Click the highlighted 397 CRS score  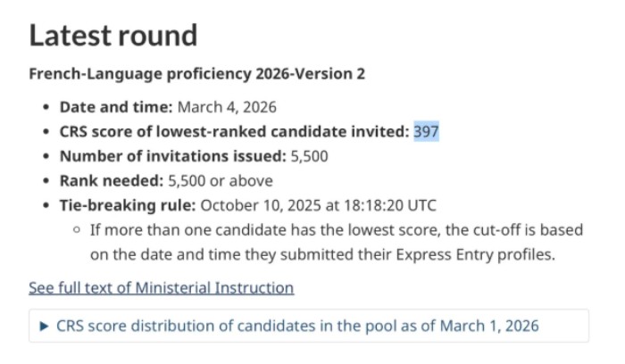tap(426, 131)
